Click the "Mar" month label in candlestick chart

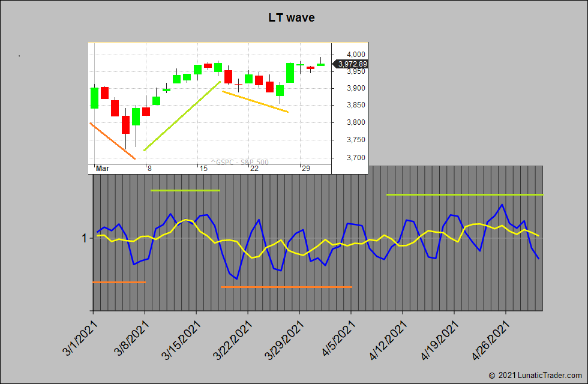coord(103,169)
